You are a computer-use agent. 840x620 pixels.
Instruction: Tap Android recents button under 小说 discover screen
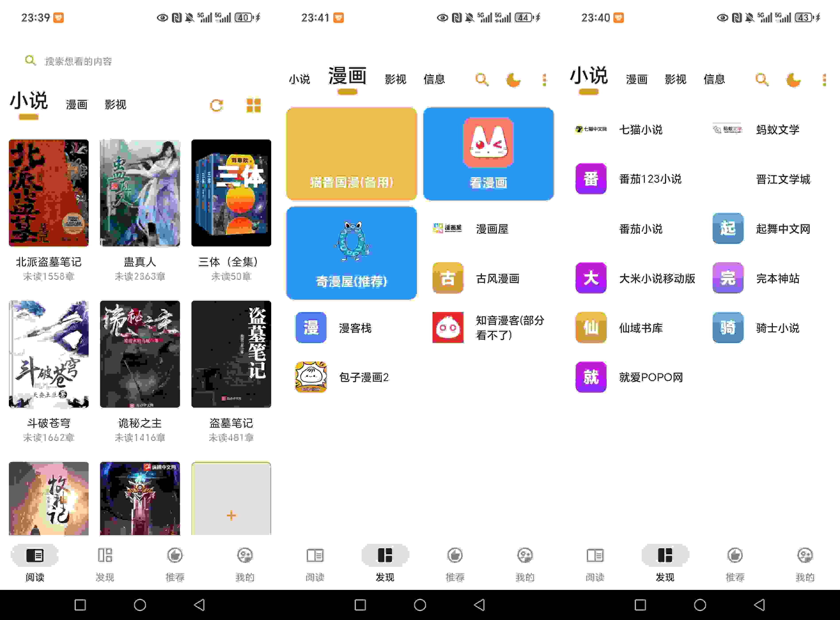[x=640, y=605]
